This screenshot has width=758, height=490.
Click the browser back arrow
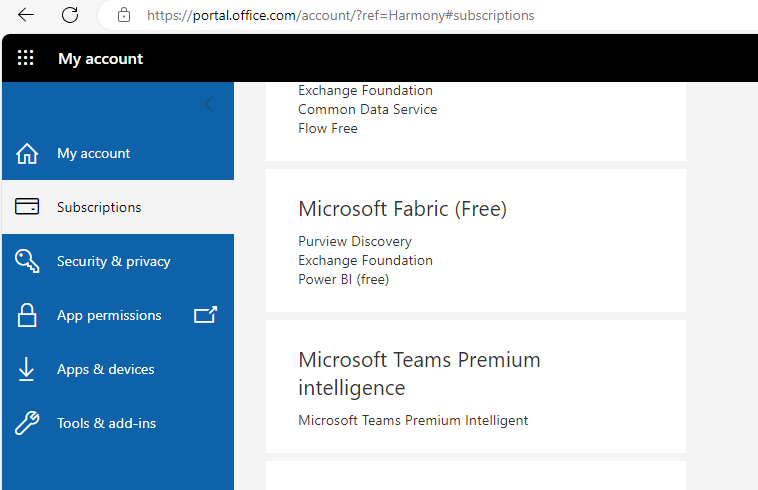point(26,15)
